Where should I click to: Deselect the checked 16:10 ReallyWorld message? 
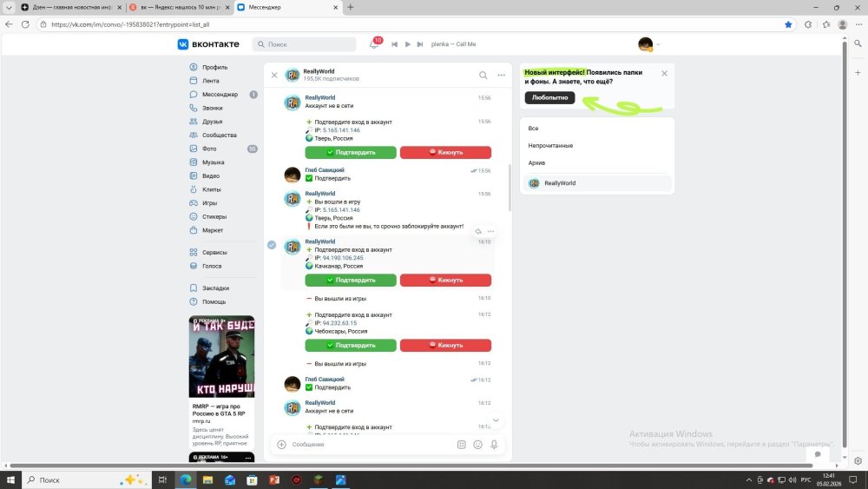[272, 245]
